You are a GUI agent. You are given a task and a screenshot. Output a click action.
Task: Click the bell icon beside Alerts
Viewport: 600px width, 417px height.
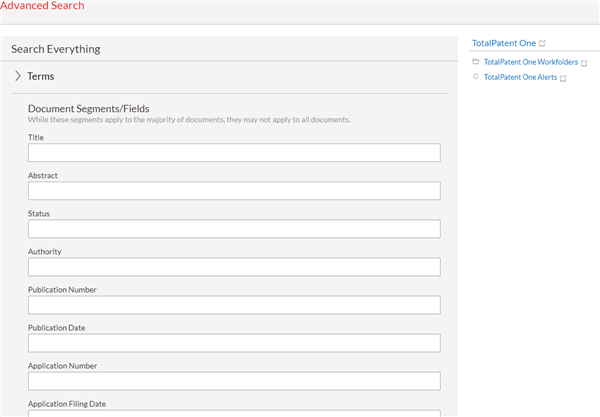(476, 76)
